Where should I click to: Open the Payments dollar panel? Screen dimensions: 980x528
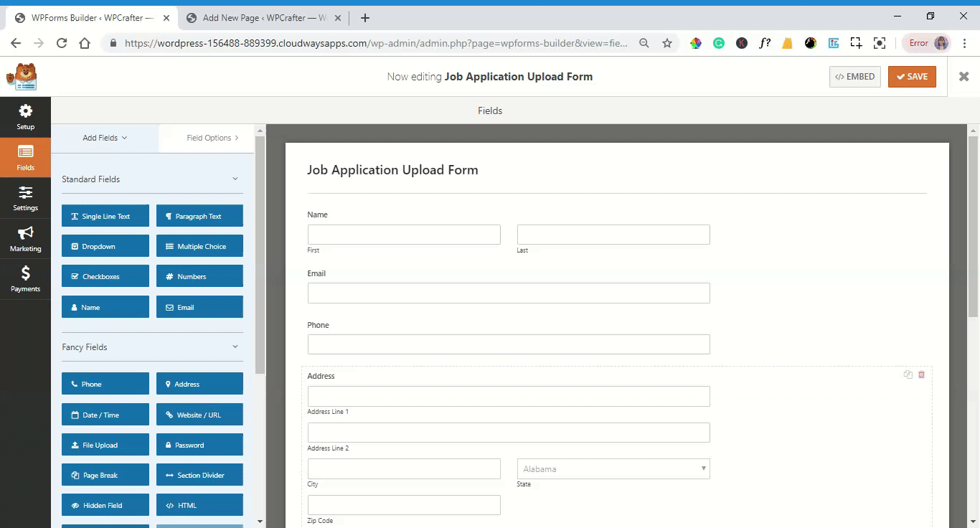pos(25,279)
